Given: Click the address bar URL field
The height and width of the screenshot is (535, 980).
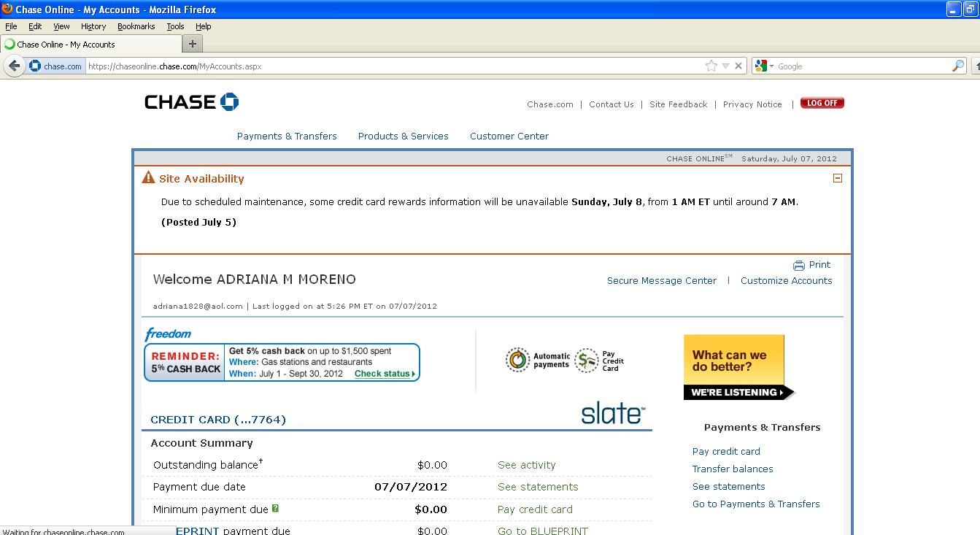Looking at the screenshot, I should tap(394, 66).
